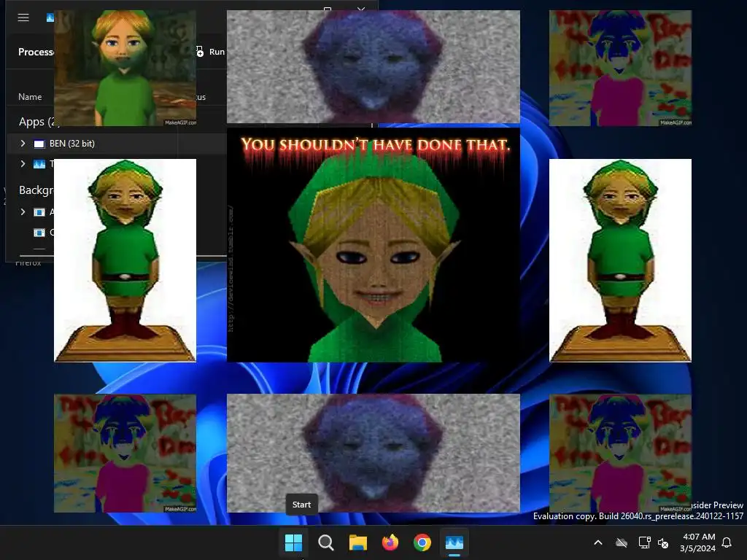
Task: Click the muted volume tray icon
Action: 662,542
